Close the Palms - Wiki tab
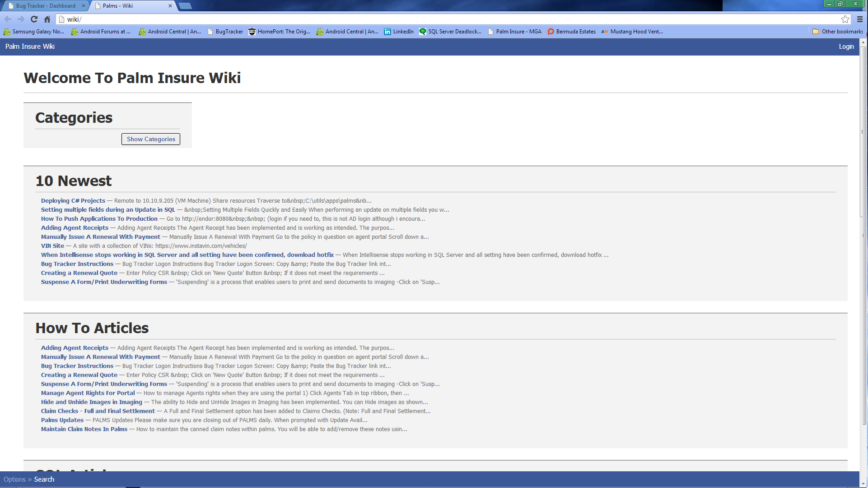Image resolution: width=868 pixels, height=488 pixels. 170,6
